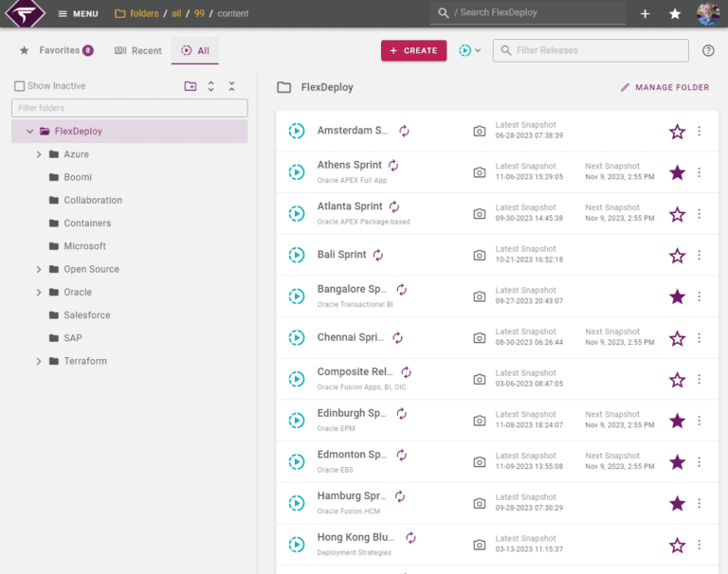This screenshot has height=574, width=728.
Task: Click the 'folders' breadcrumb link
Action: (x=144, y=13)
